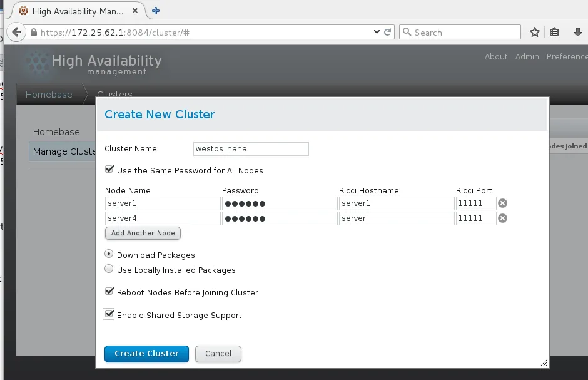Click the dialog resize grip corner

[544, 362]
